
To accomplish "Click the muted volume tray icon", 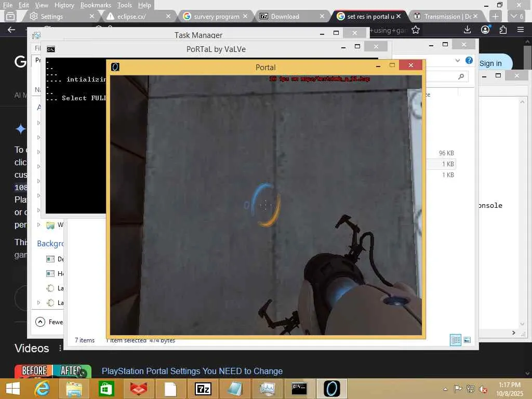I will click(x=483, y=389).
